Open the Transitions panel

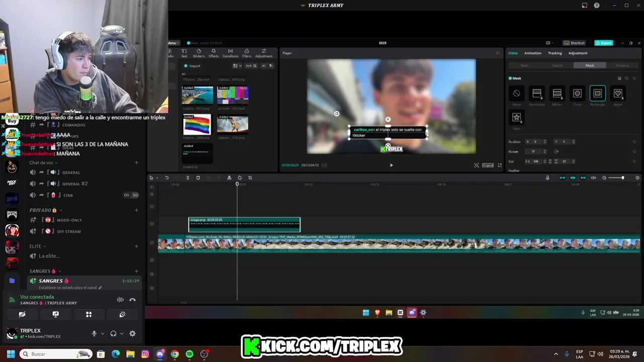(x=230, y=53)
